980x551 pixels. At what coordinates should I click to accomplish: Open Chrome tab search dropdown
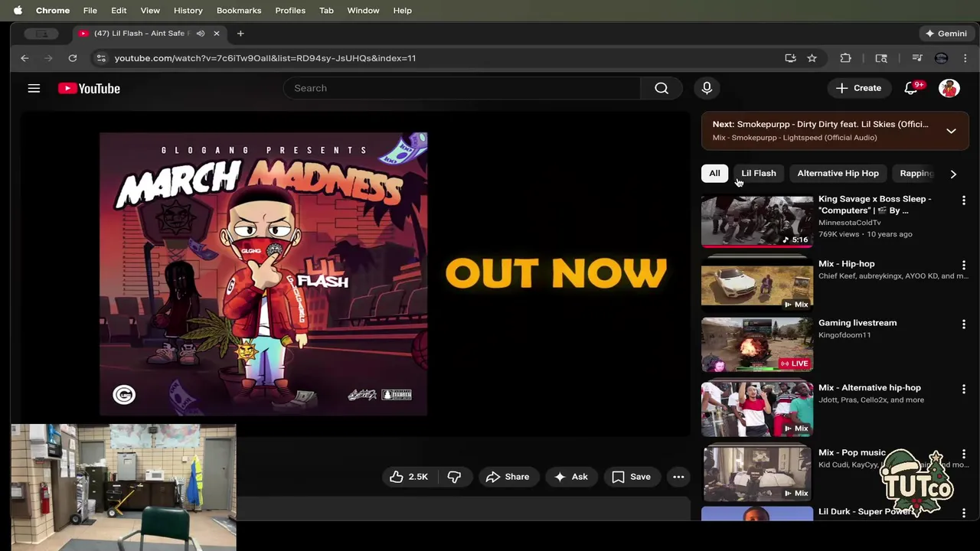[41, 34]
